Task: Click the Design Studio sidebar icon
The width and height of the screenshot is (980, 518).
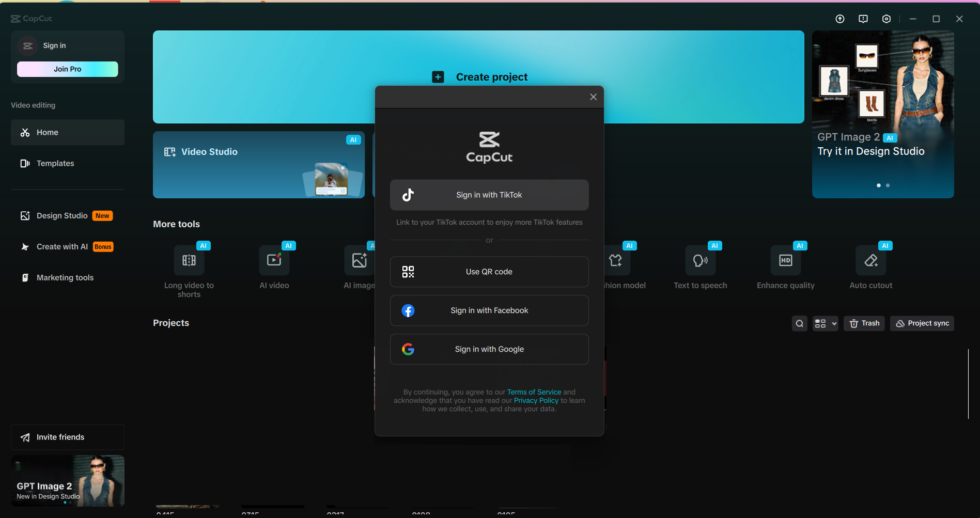Action: click(x=25, y=216)
